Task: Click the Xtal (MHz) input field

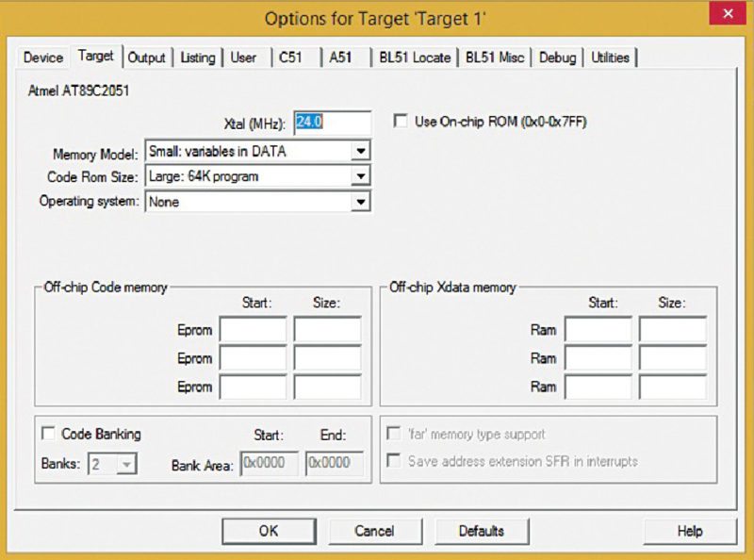Action: coord(332,123)
